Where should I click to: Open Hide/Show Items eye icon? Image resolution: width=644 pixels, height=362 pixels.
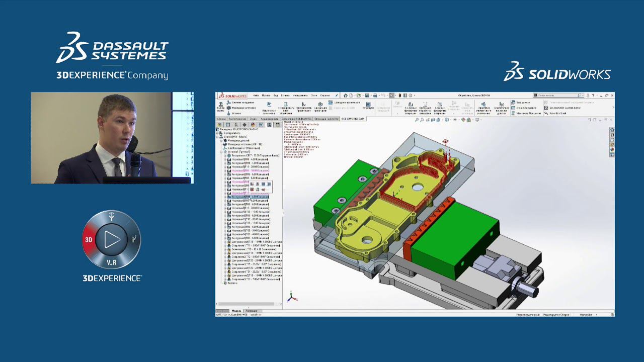click(x=455, y=120)
